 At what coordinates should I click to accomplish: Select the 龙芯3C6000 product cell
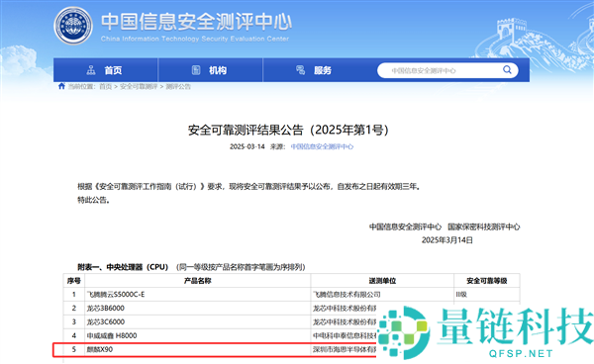click(197, 322)
